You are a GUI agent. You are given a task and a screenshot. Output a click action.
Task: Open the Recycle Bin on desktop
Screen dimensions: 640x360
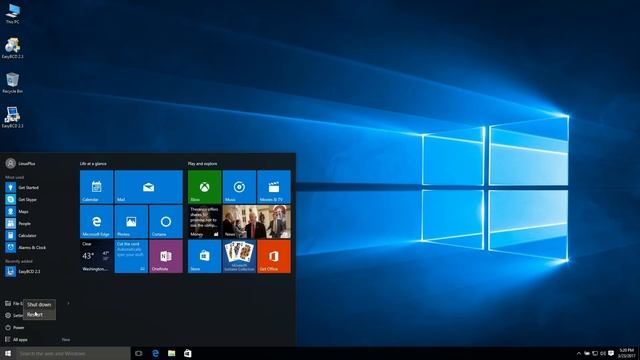(x=12, y=83)
